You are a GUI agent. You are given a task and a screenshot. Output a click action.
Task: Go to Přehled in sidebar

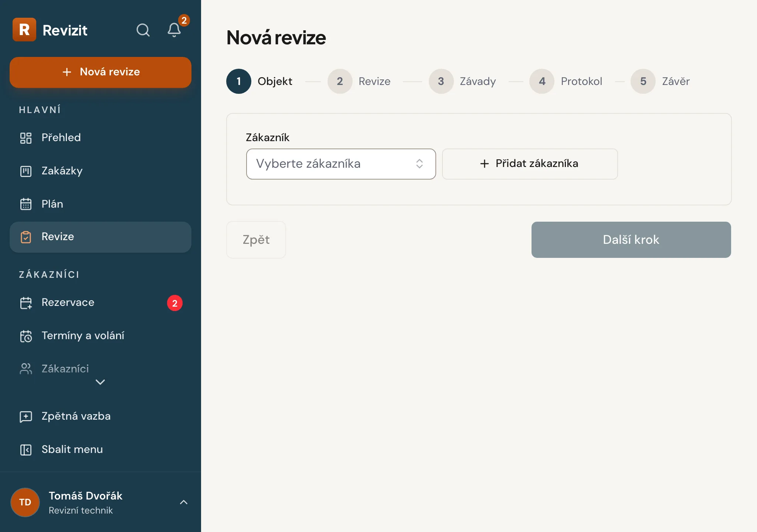(x=101, y=138)
